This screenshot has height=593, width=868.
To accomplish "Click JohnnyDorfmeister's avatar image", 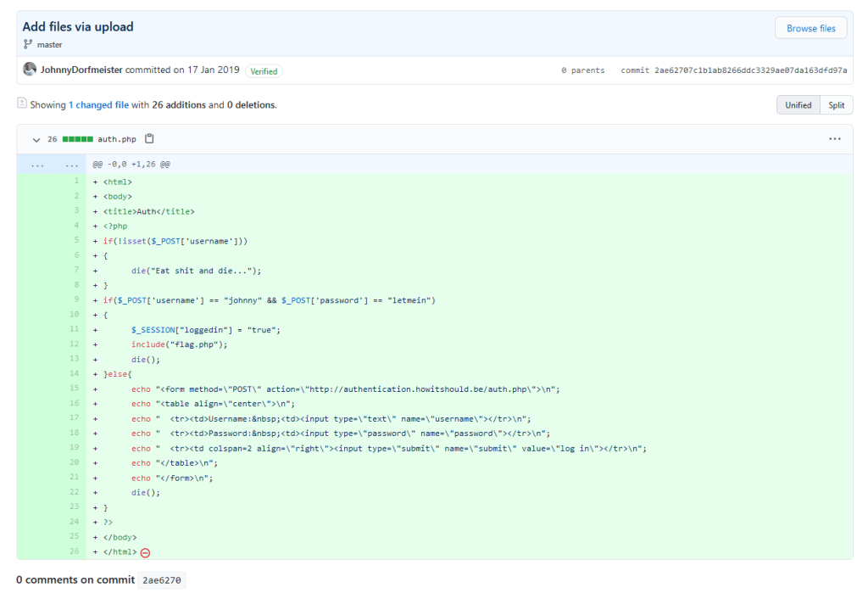I will (30, 70).
